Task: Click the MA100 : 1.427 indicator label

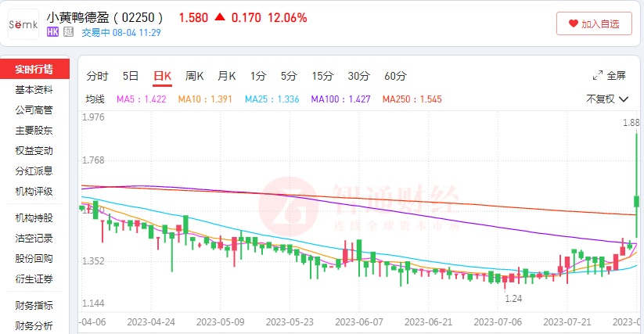Action: pyautogui.click(x=340, y=99)
